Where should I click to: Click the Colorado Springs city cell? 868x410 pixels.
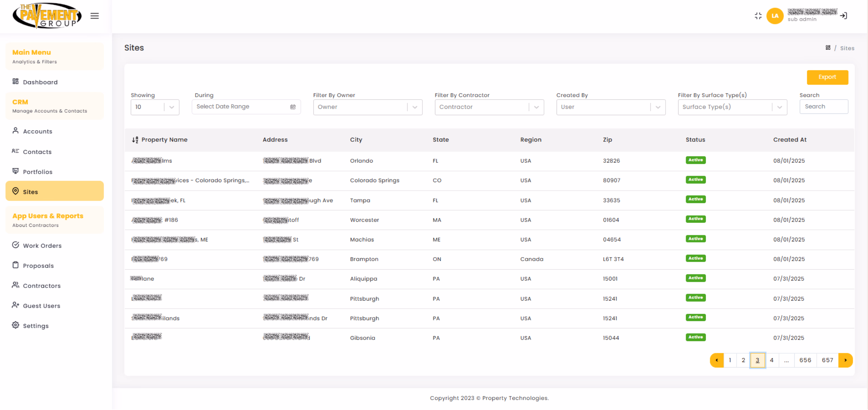coord(375,181)
